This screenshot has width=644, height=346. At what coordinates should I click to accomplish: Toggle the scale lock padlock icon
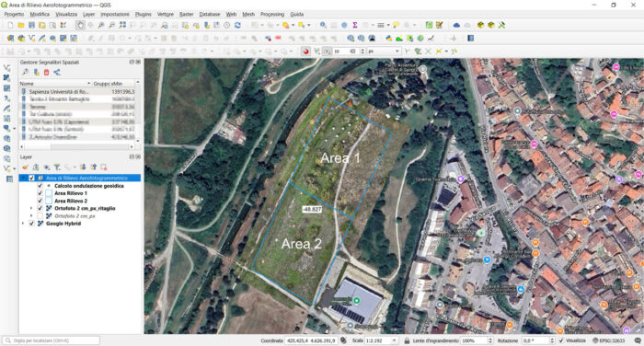407,340
